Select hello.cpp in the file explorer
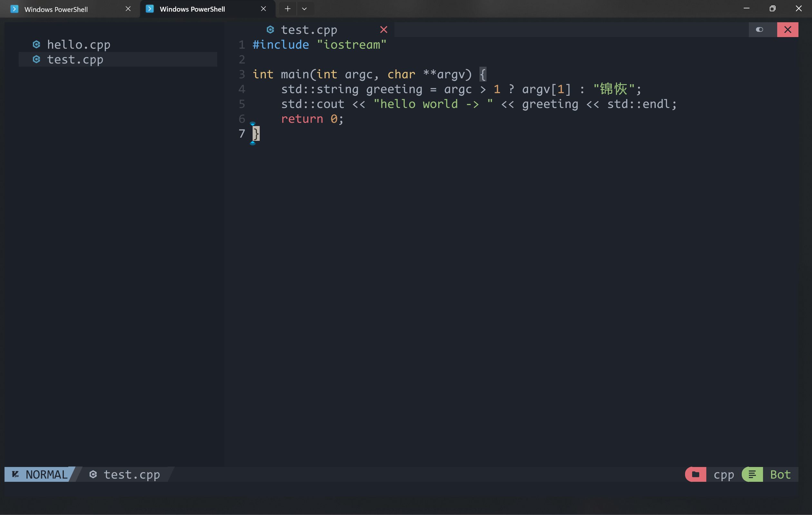 pyautogui.click(x=78, y=44)
